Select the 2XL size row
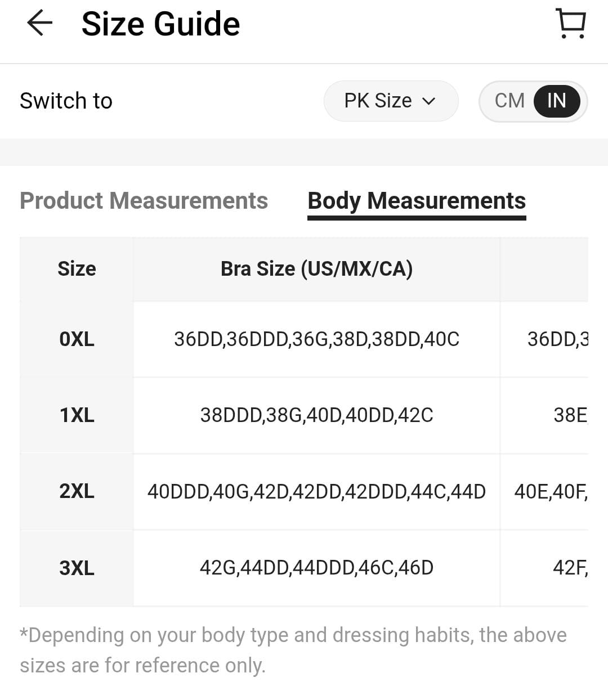The width and height of the screenshot is (608, 700). [x=304, y=491]
